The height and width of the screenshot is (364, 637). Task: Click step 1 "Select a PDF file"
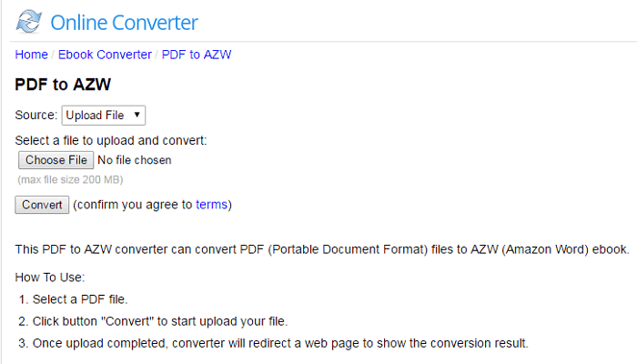click(80, 299)
